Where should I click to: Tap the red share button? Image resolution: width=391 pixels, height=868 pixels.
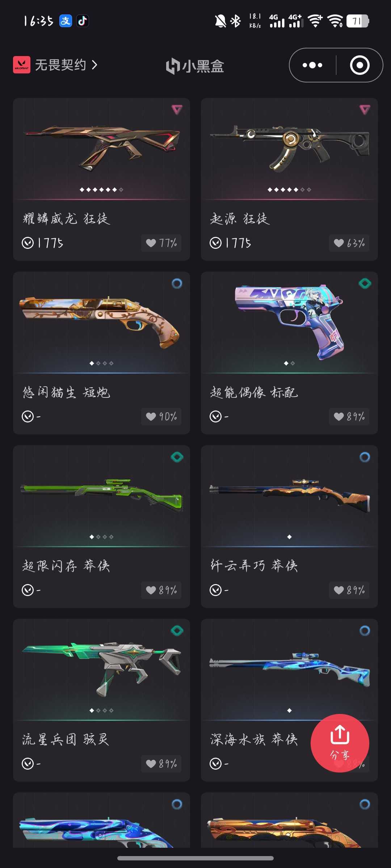(x=340, y=743)
